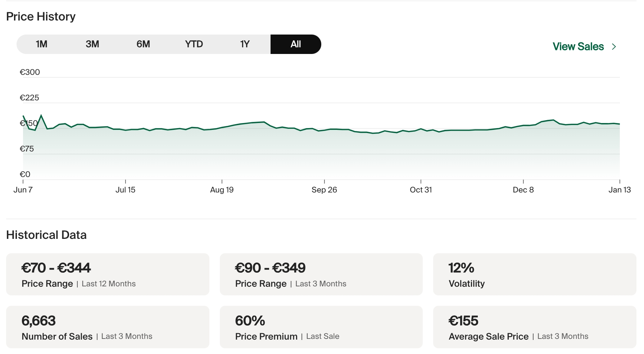
Task: Click the Aug 19 date marker
Action: (222, 190)
